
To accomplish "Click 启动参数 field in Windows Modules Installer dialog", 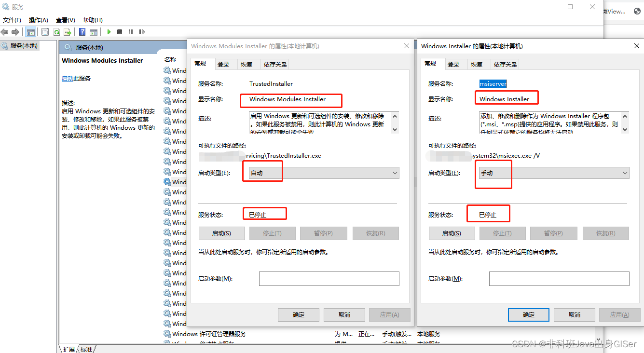I will 329,279.
